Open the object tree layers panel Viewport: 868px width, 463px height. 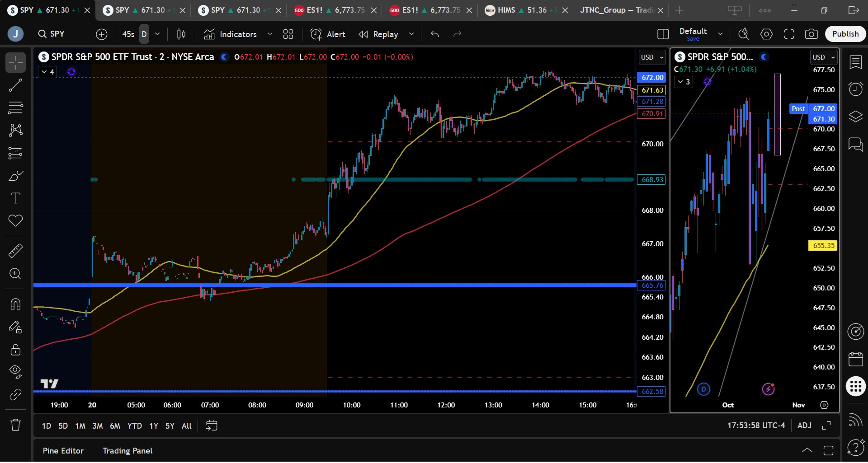coord(856,117)
